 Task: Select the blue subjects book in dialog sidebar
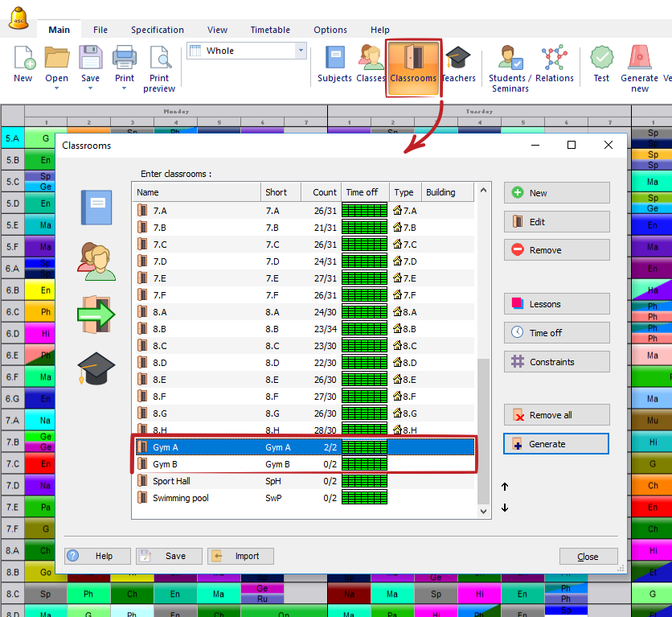(x=96, y=207)
